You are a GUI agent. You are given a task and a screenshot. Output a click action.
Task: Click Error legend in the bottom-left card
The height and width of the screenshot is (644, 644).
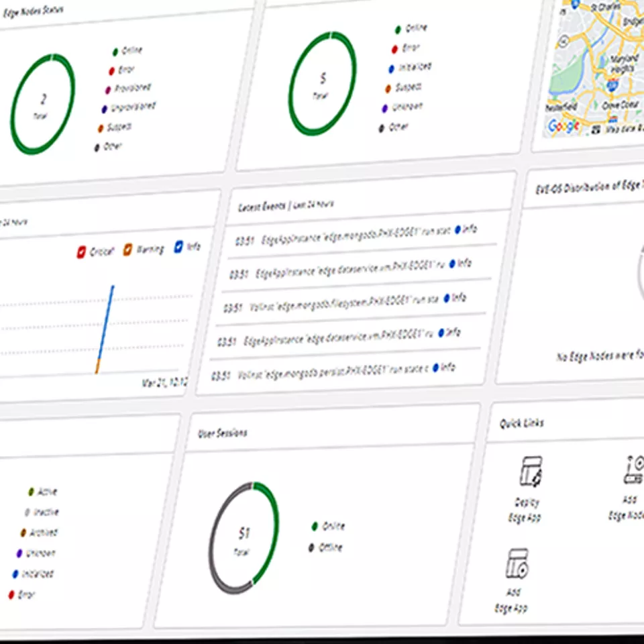[21, 594]
